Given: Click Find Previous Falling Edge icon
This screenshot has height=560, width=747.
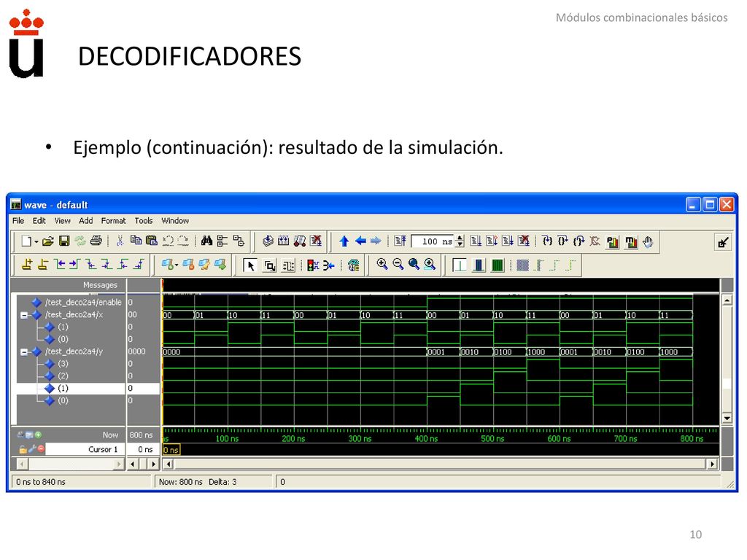Looking at the screenshot, I should pyautogui.click(x=91, y=264).
